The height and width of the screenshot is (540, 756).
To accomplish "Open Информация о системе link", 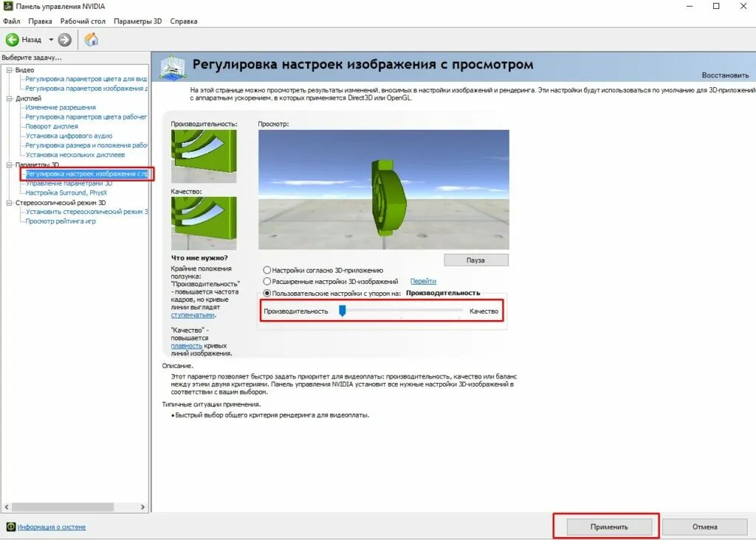I will pos(52,527).
